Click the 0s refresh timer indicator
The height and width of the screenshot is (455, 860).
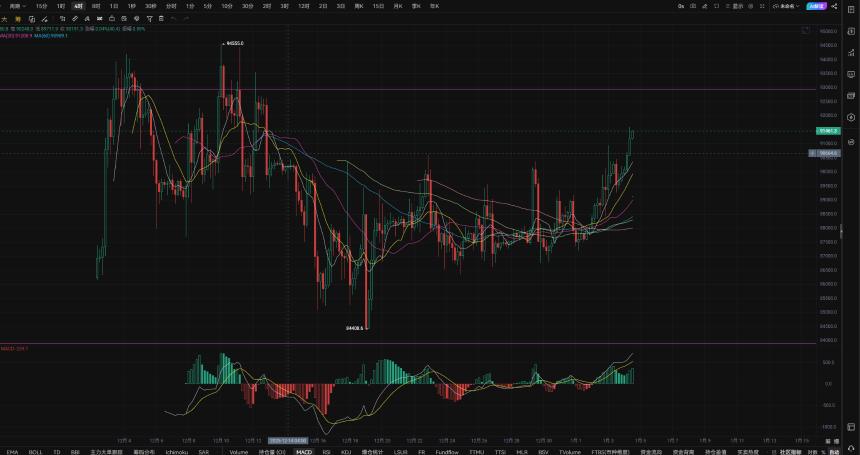(681, 6)
